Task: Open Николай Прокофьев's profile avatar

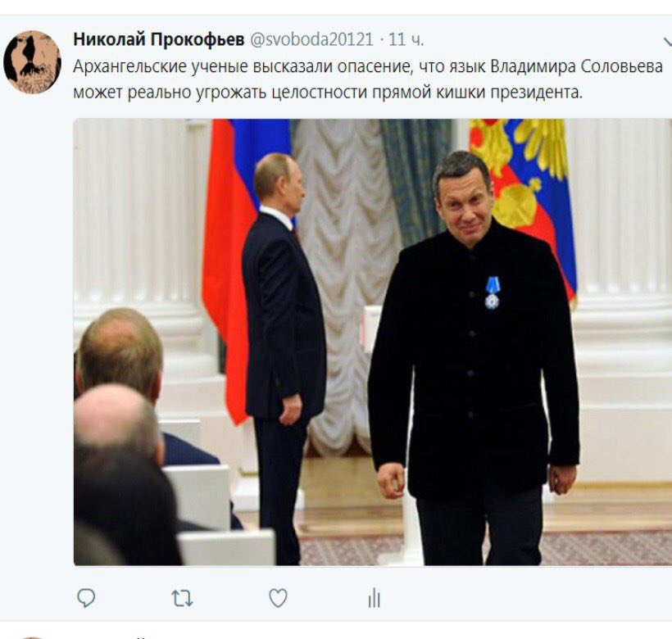Action: coord(32,61)
